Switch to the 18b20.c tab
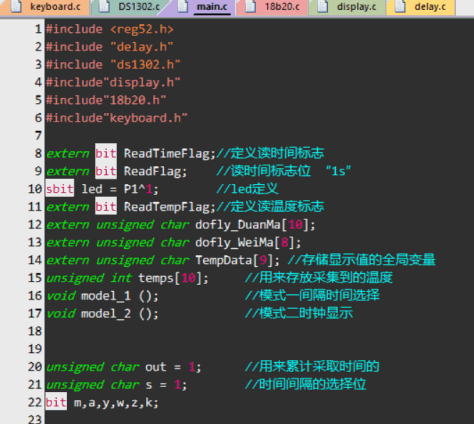Screen dimensions: 474x424 pos(272,7)
